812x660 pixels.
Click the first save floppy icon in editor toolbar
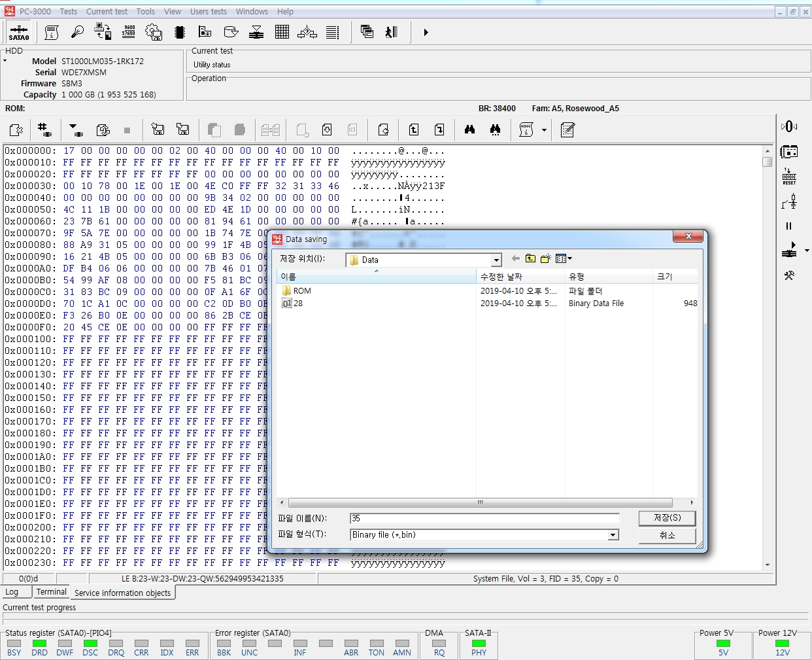158,130
